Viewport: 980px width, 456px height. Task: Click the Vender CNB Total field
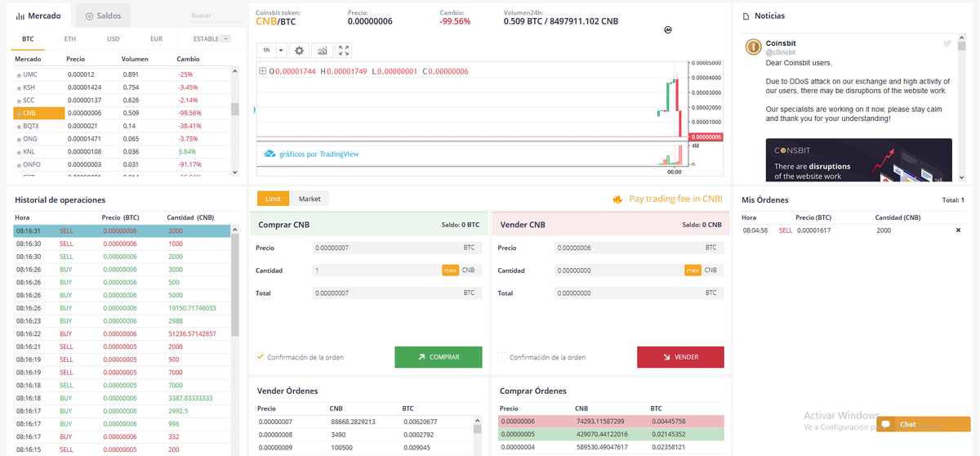(x=639, y=293)
